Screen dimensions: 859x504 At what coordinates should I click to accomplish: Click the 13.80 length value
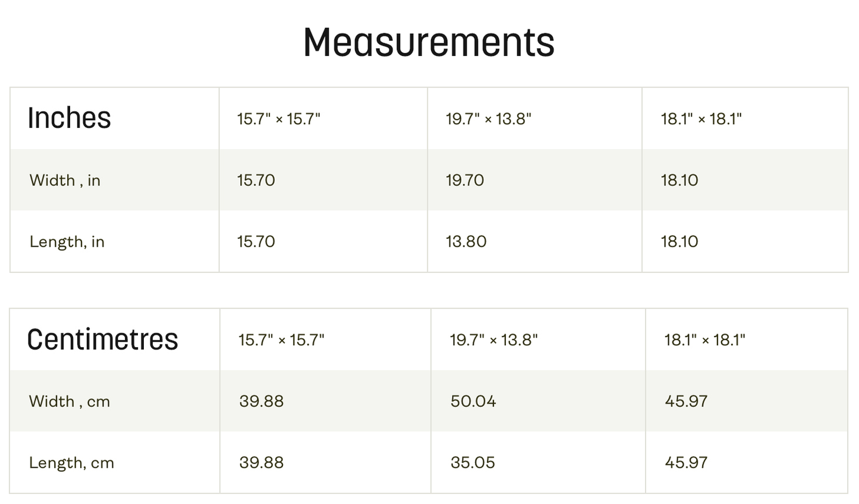click(x=466, y=241)
